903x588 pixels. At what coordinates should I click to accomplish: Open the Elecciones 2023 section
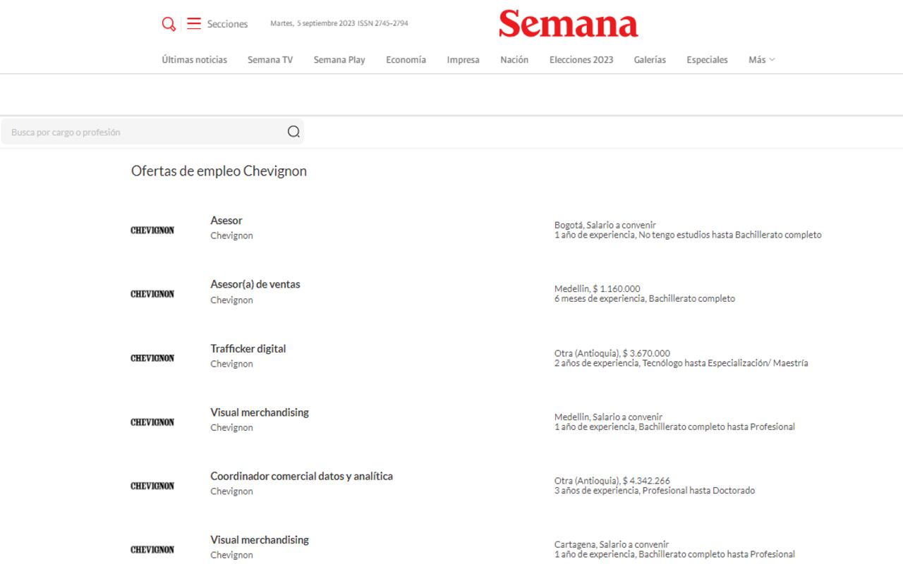[581, 60]
